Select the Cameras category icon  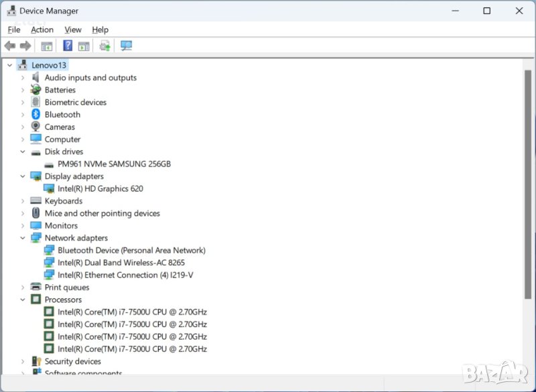coord(36,127)
